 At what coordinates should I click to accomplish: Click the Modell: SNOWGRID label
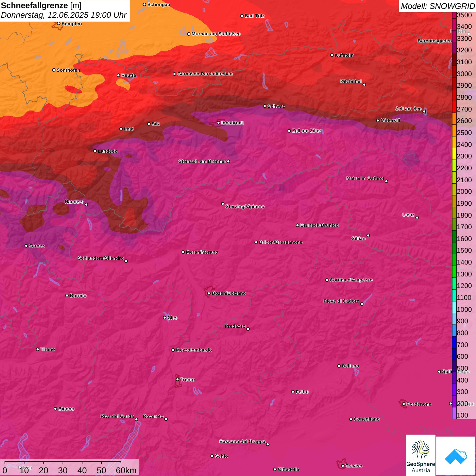coord(438,6)
